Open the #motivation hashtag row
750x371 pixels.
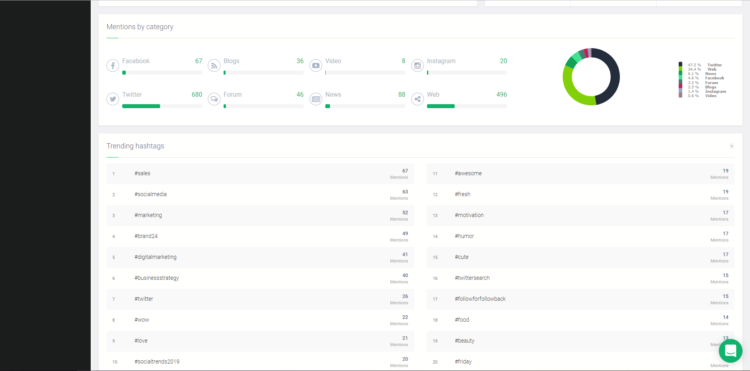click(x=580, y=216)
